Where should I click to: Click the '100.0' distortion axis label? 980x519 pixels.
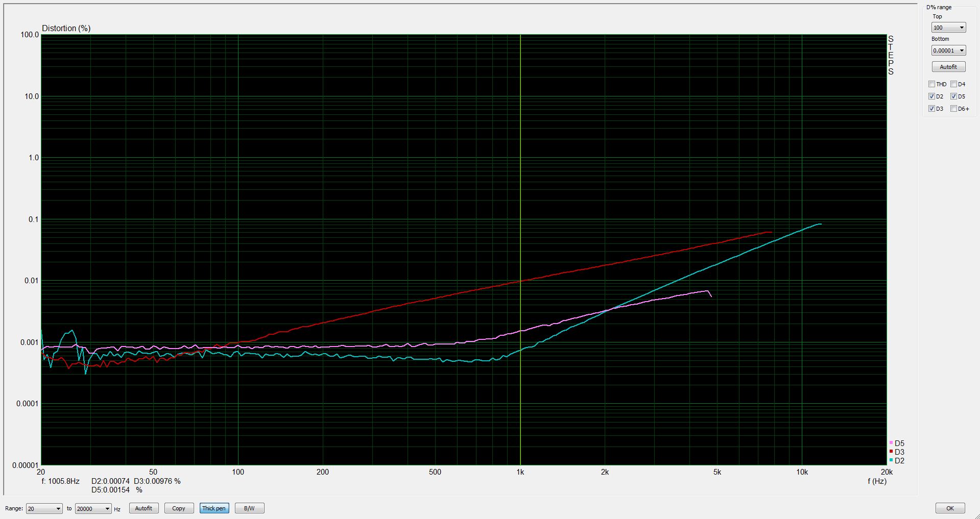click(30, 35)
